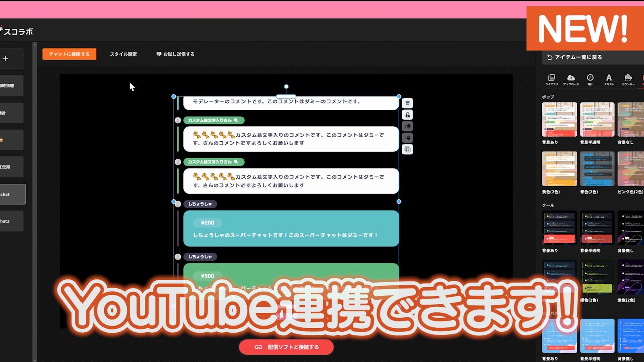This screenshot has width=644, height=362.
Task: Click the ¥500 super chat amount
Action: coord(207,276)
